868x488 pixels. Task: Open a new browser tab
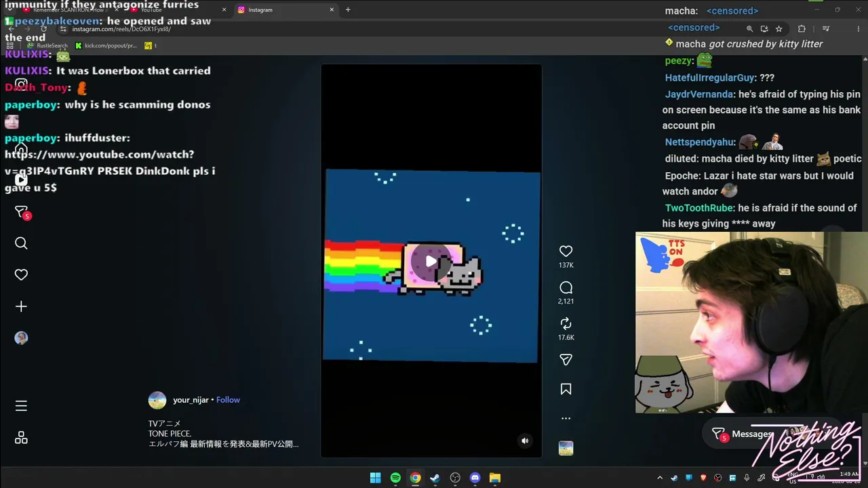[348, 9]
